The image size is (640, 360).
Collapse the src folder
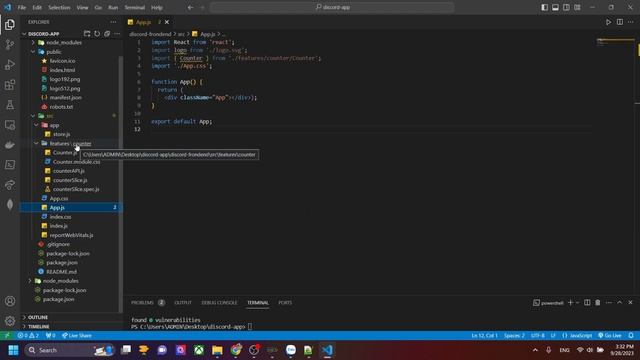[33, 116]
